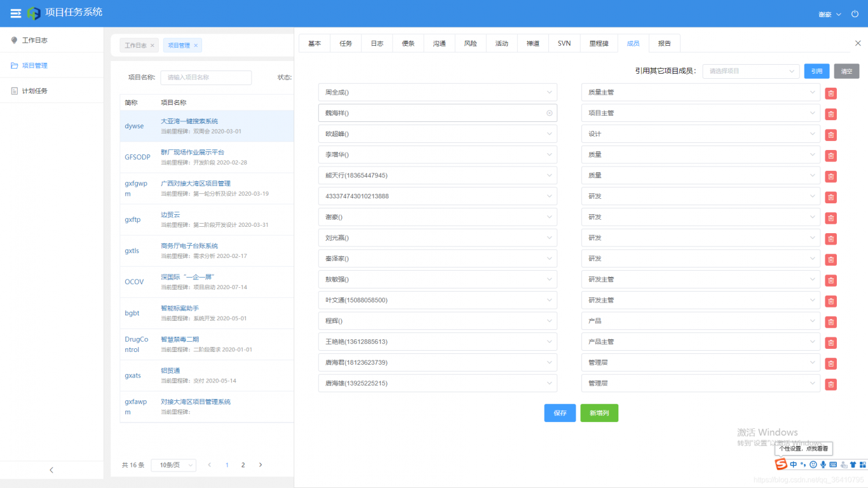
Task: Expand the 欧超峰() member dropdown
Action: coord(438,134)
